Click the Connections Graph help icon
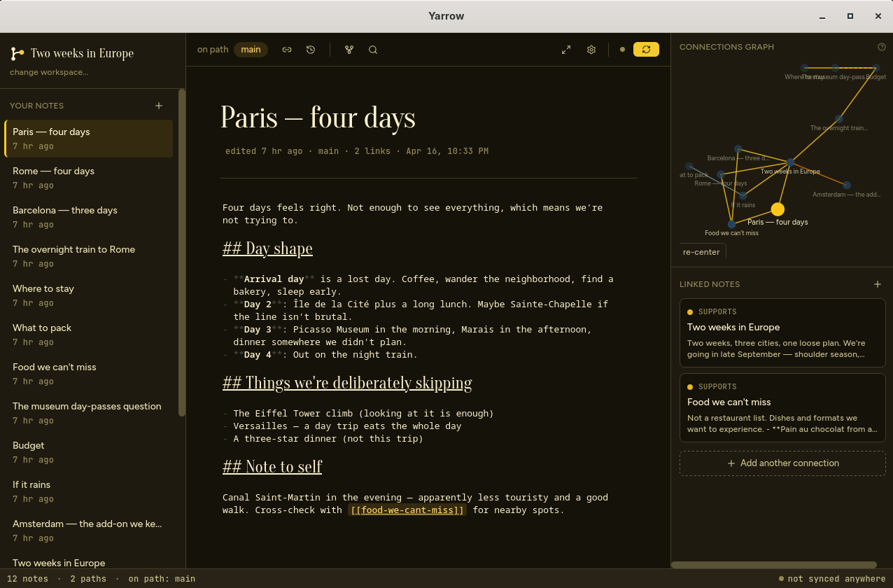The height and width of the screenshot is (588, 893). [x=882, y=47]
